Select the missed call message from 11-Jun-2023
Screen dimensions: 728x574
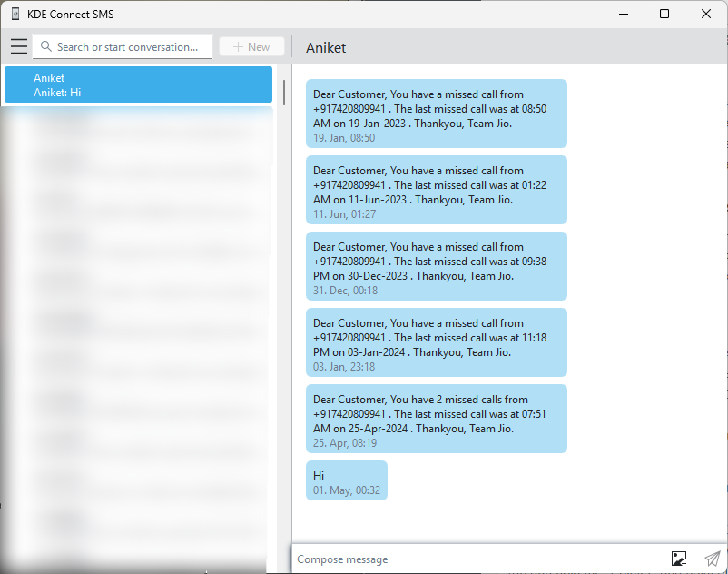pyautogui.click(x=436, y=190)
